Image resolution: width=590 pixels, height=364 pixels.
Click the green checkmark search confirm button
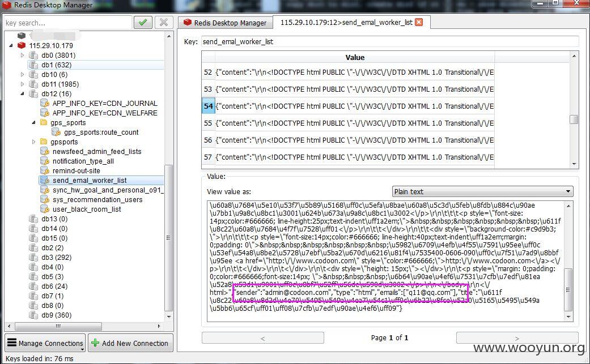(143, 23)
